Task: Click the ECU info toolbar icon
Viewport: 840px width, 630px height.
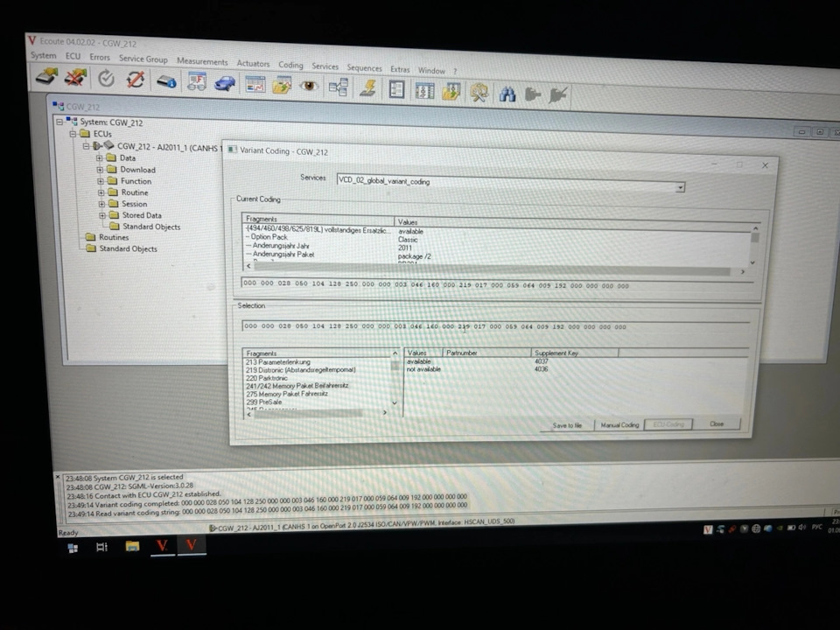Action: point(166,81)
